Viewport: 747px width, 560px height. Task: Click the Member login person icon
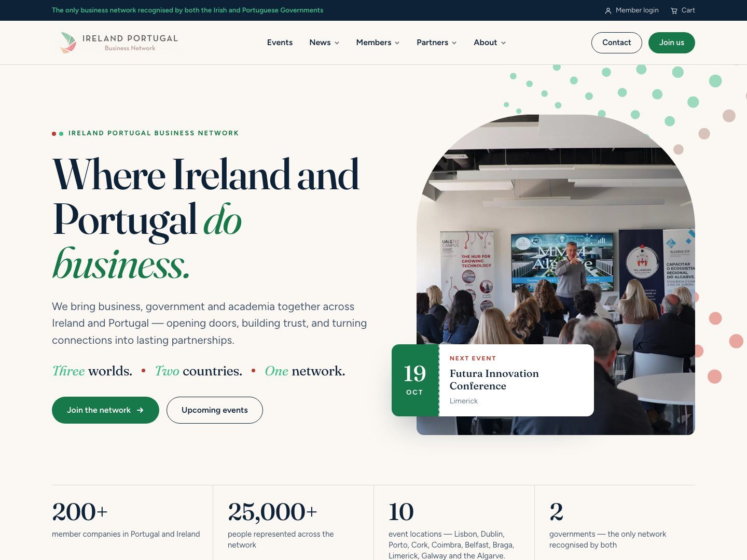tap(608, 10)
